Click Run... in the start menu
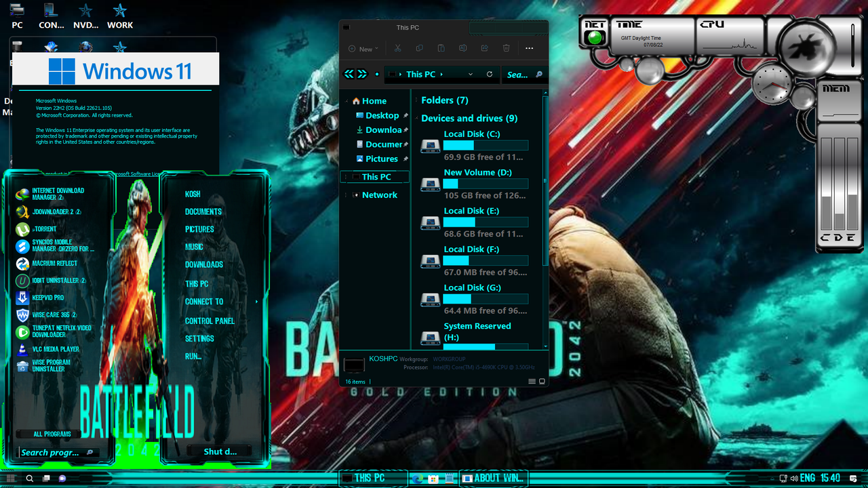 pyautogui.click(x=193, y=356)
